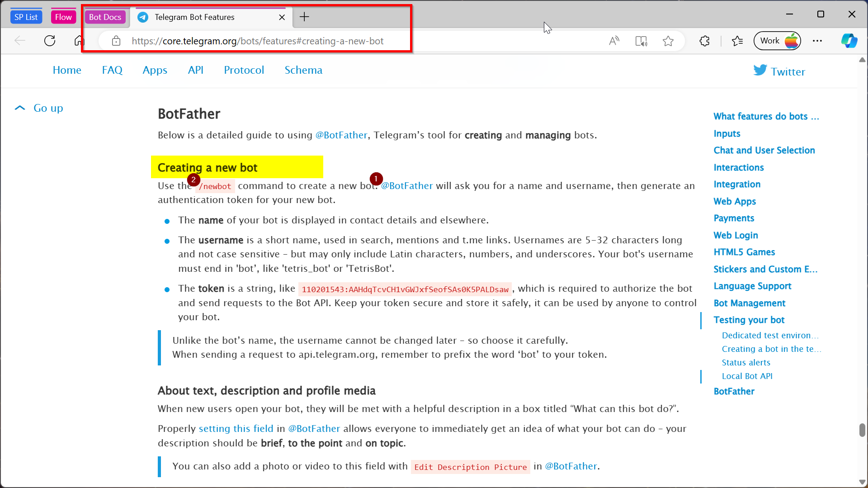This screenshot has height=488, width=868.
Task: Switch to Flow tab group
Action: click(x=63, y=17)
